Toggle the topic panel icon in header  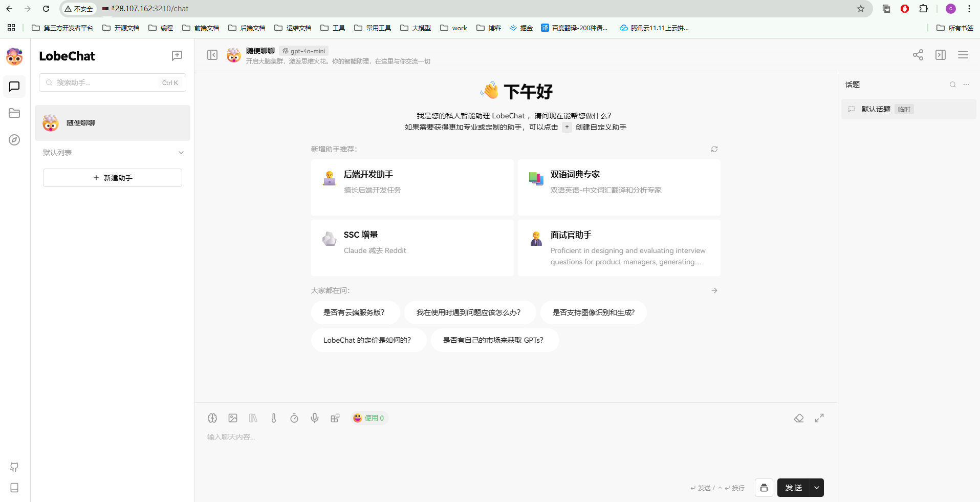click(941, 55)
